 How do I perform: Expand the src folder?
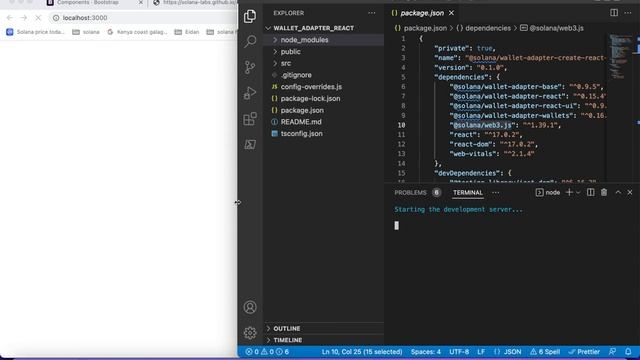pyautogui.click(x=323, y=64)
